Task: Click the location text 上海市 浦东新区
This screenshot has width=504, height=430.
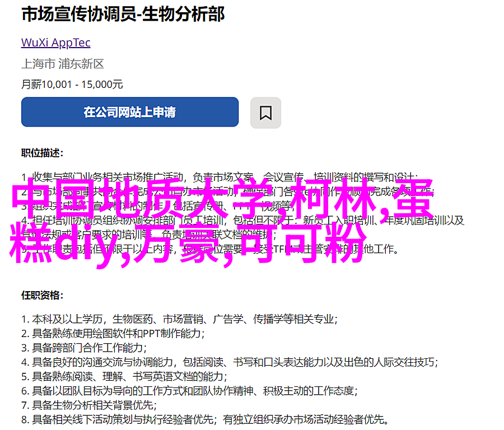Action: 63,64
